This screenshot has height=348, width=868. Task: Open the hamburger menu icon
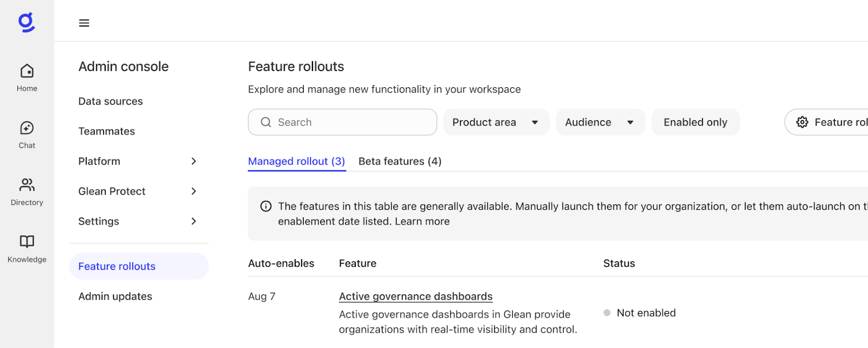point(84,23)
